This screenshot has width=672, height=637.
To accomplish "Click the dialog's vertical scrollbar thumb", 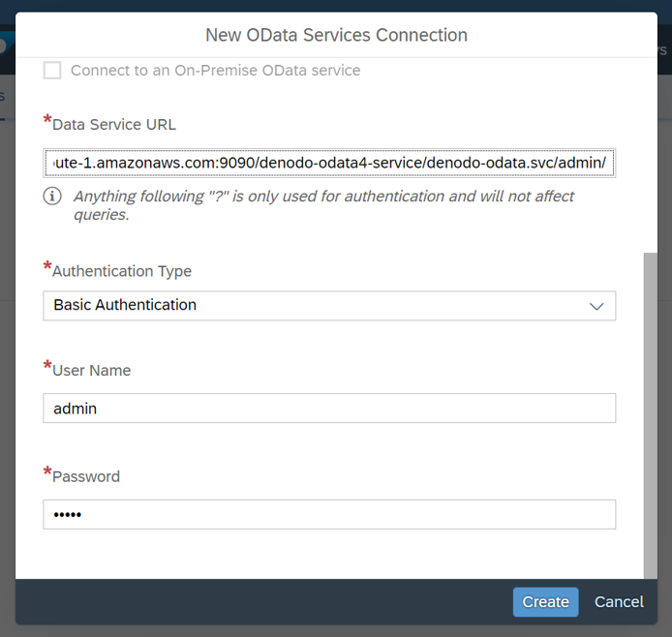I will coord(651,415).
